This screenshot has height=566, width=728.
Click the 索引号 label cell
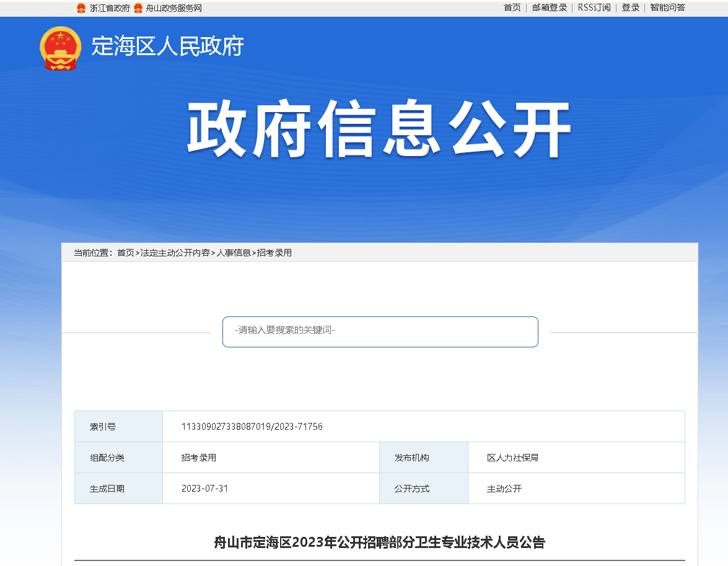click(x=118, y=426)
